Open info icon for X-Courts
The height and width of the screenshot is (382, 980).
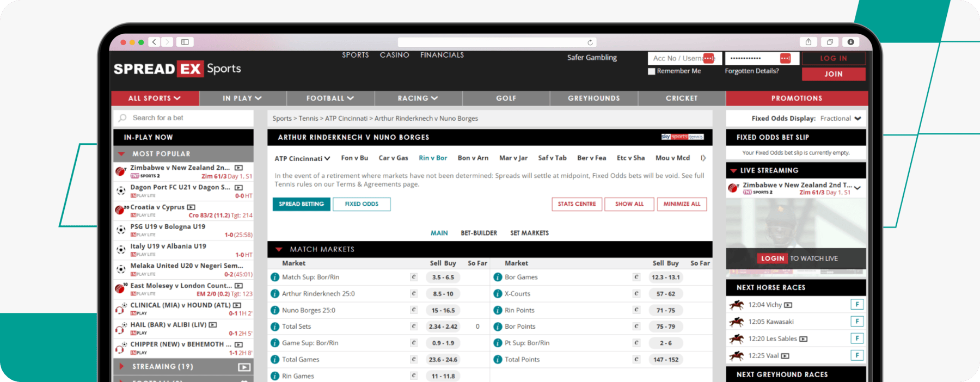coord(498,294)
